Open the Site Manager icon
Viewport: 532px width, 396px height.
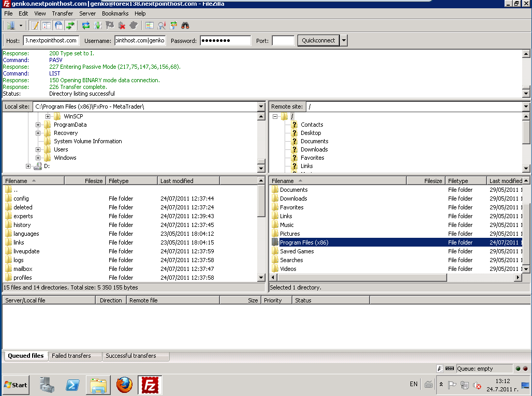pyautogui.click(x=11, y=25)
